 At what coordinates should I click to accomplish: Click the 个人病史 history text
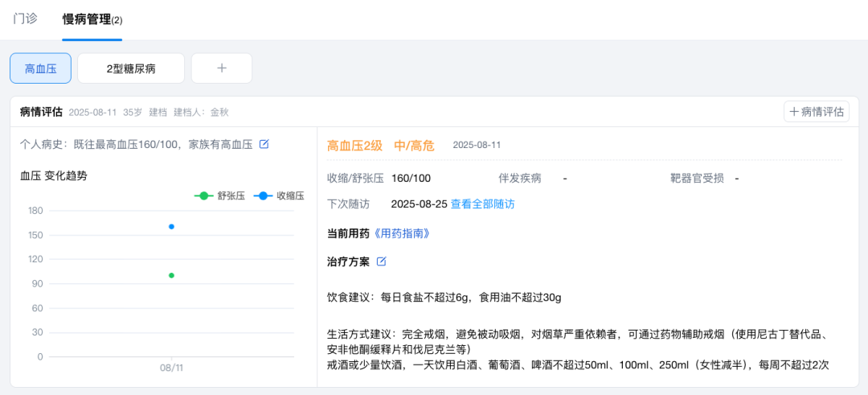[136, 145]
